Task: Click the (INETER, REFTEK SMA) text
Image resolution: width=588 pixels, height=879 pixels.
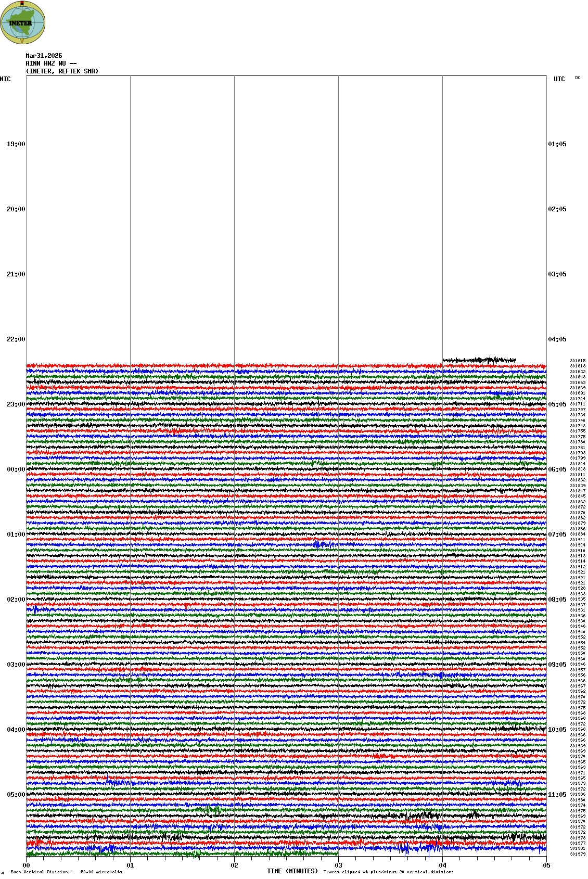Action: point(62,71)
